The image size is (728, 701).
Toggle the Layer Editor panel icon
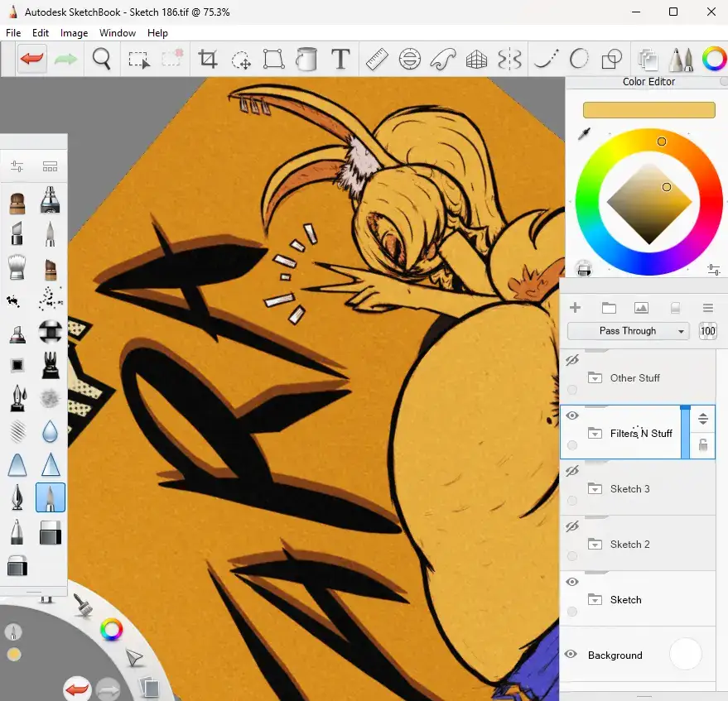coord(648,60)
